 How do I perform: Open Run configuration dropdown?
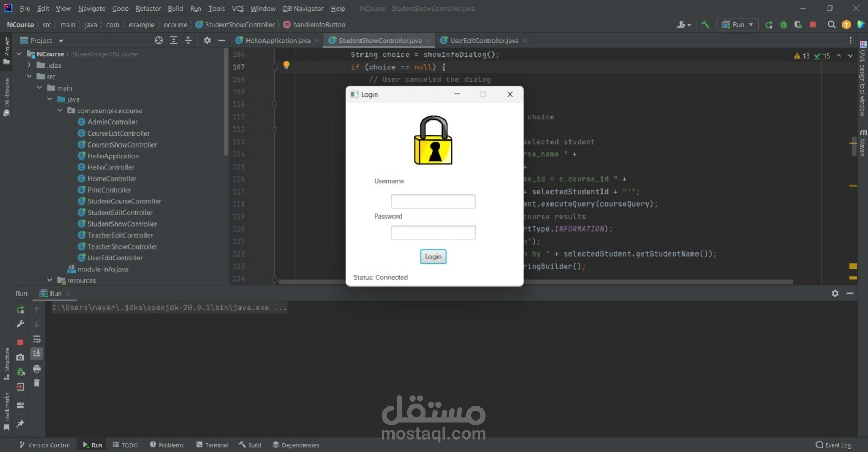pos(738,24)
